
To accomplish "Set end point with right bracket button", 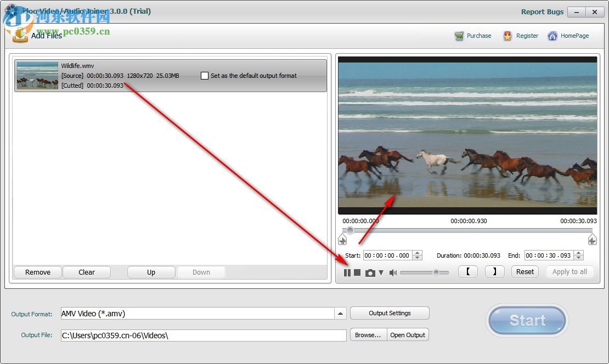I will click(x=494, y=272).
